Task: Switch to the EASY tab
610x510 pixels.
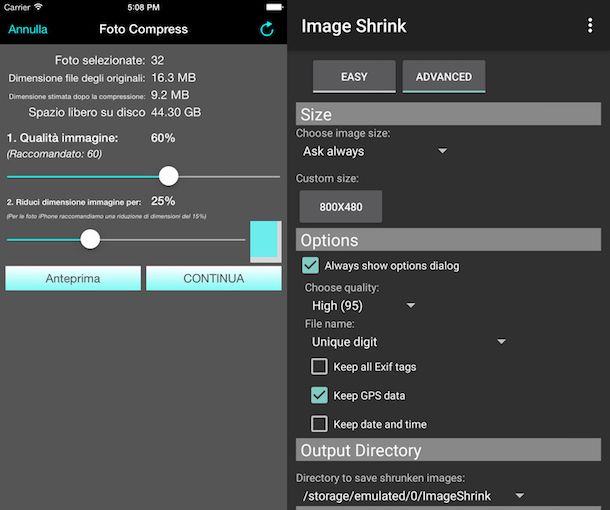Action: [x=354, y=76]
